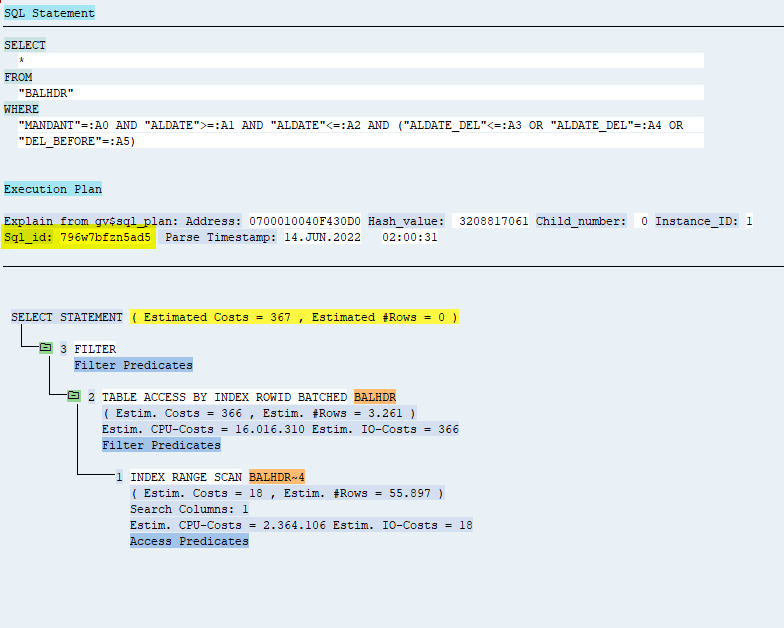Screen dimensions: 784x628
Task: Click the Parse Timestamp 14.JUN.2022 date
Action: point(322,237)
